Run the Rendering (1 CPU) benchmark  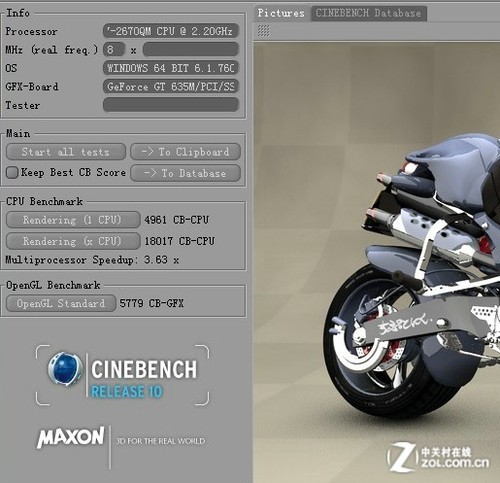coord(73,220)
